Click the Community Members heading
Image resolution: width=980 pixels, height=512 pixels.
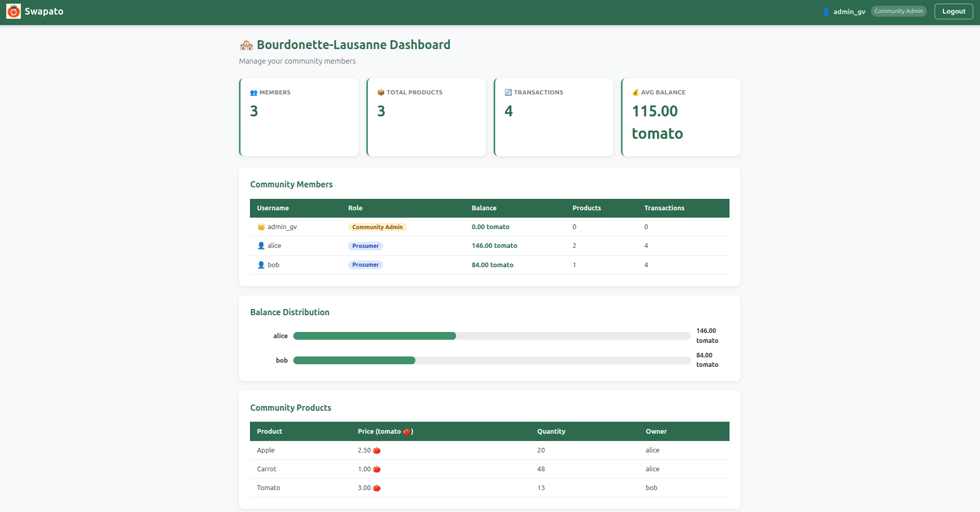291,185
